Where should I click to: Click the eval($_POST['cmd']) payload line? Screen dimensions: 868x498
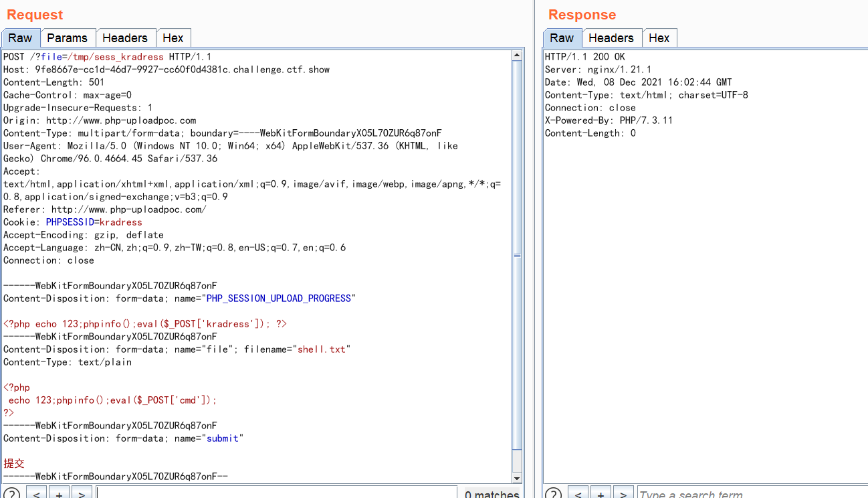pos(113,400)
